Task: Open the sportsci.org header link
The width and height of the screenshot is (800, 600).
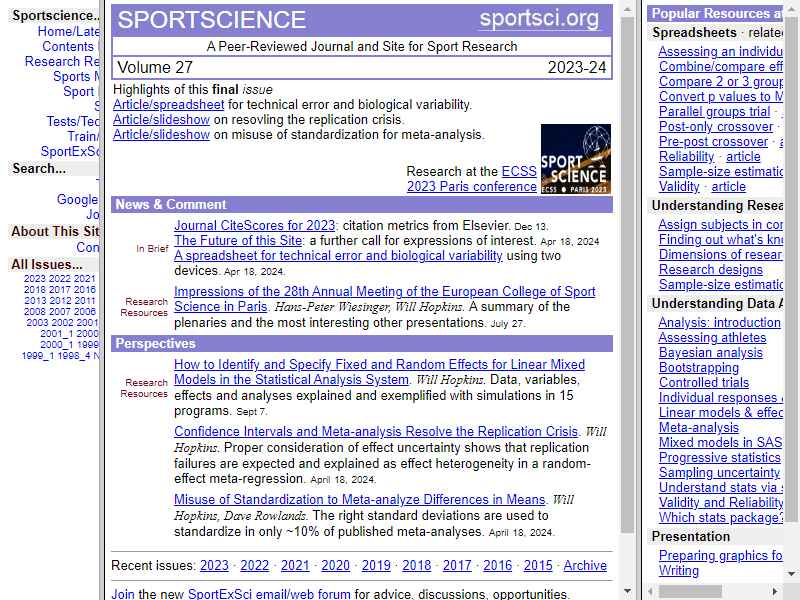Action: (x=539, y=19)
